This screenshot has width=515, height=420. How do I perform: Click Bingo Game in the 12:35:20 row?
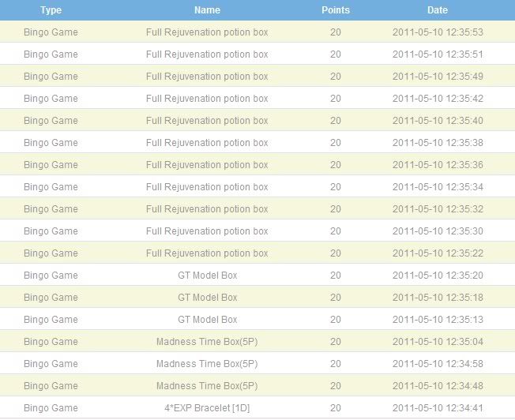51,276
